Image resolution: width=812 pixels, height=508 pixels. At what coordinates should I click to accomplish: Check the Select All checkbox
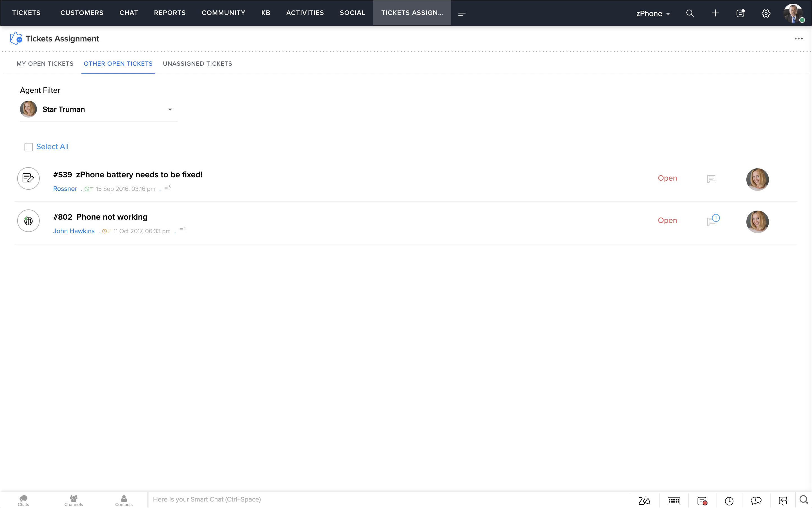(28, 147)
